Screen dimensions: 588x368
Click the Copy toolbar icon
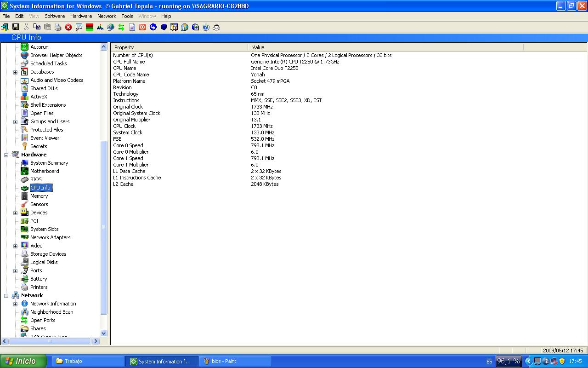[x=37, y=27]
